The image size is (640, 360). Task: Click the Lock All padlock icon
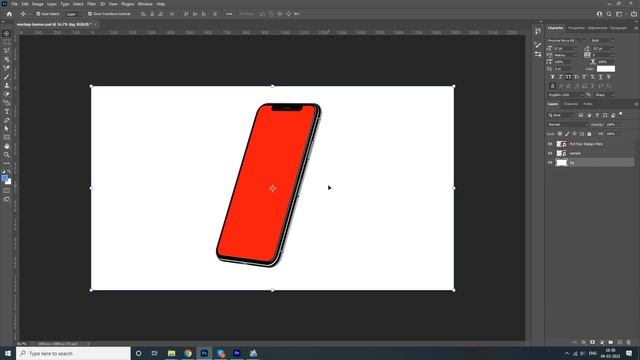589,134
